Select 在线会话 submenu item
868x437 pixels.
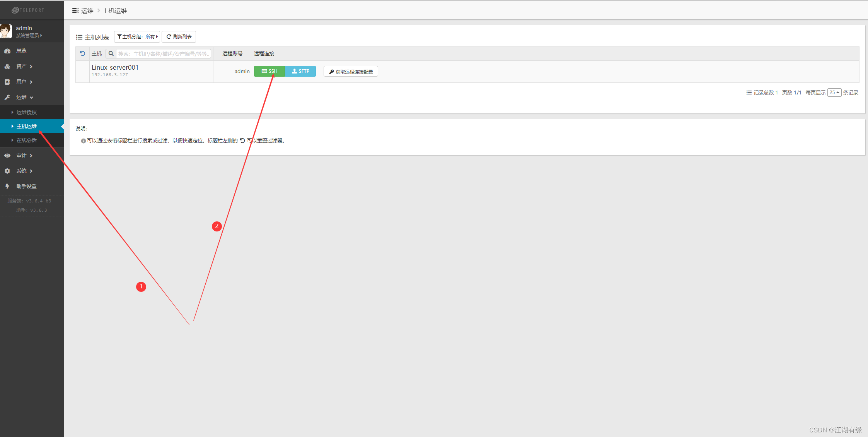click(26, 140)
